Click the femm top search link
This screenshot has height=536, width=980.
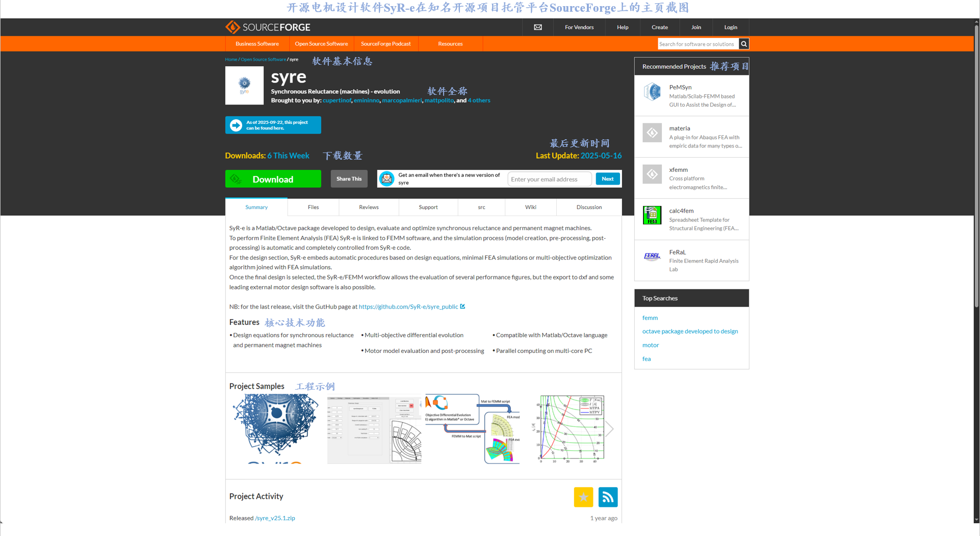click(x=650, y=318)
